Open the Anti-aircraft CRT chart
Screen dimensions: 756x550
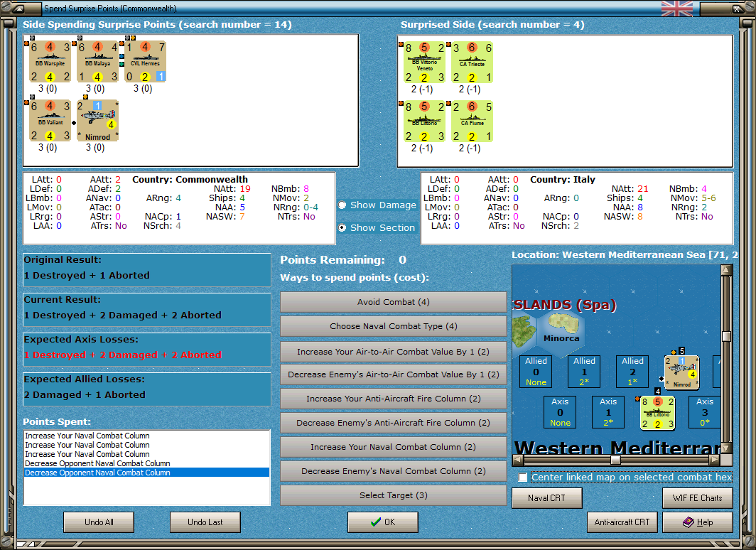click(x=622, y=522)
